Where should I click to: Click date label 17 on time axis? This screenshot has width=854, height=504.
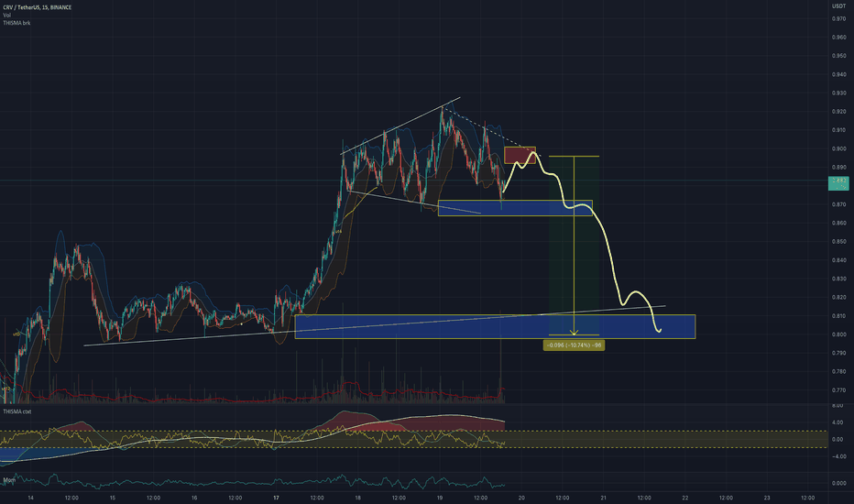click(x=276, y=498)
